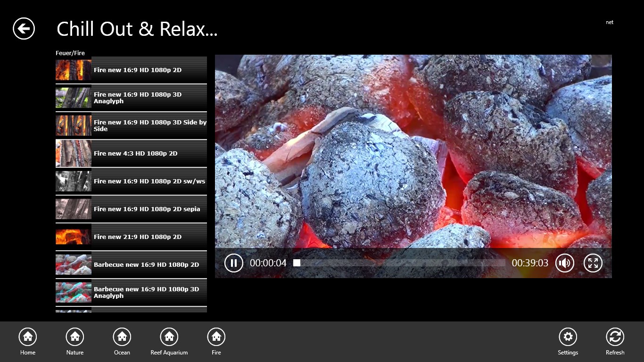The image size is (644, 362).
Task: Play Fire new 16:9 HD 1080p 2D
Action: pyautogui.click(x=137, y=70)
